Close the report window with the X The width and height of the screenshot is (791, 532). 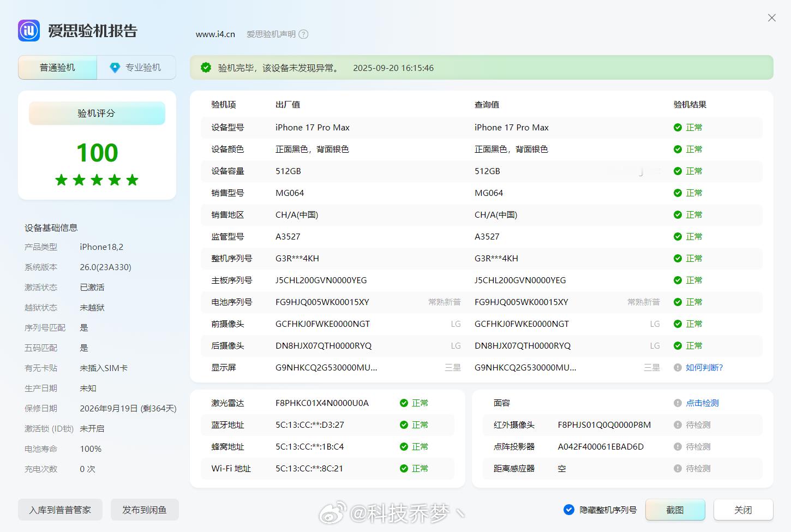(771, 18)
